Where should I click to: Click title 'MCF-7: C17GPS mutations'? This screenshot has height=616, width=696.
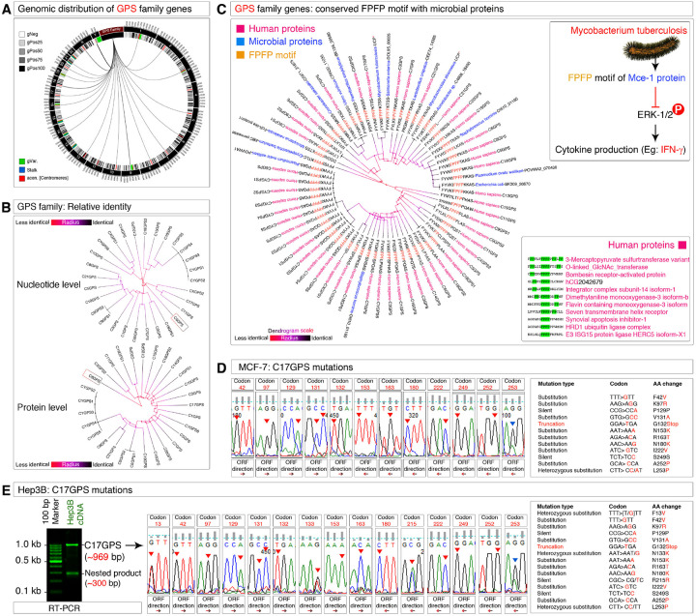[296, 367]
